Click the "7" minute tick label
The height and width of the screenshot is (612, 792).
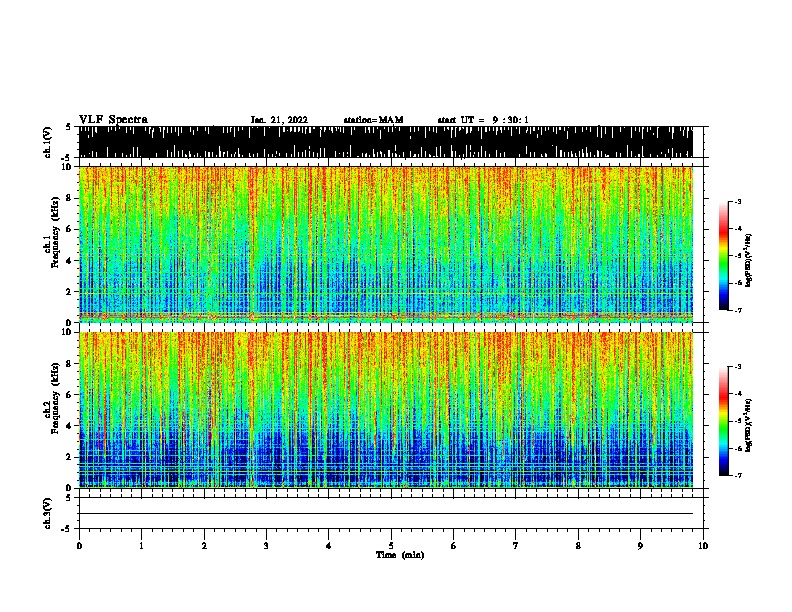tap(516, 546)
